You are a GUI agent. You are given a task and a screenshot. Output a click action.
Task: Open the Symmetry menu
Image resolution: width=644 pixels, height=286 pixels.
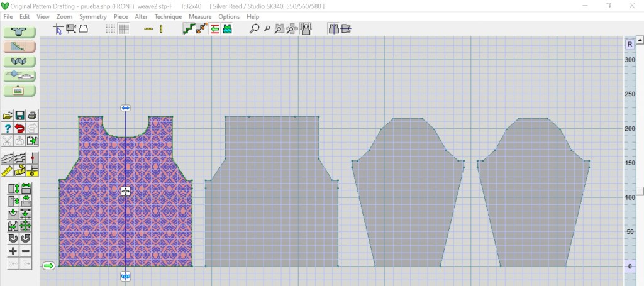click(92, 16)
